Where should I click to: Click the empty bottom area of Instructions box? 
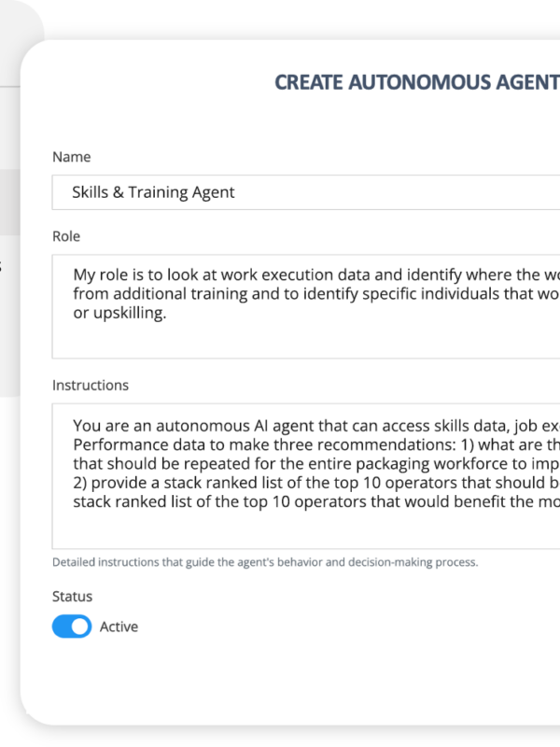coord(308,528)
